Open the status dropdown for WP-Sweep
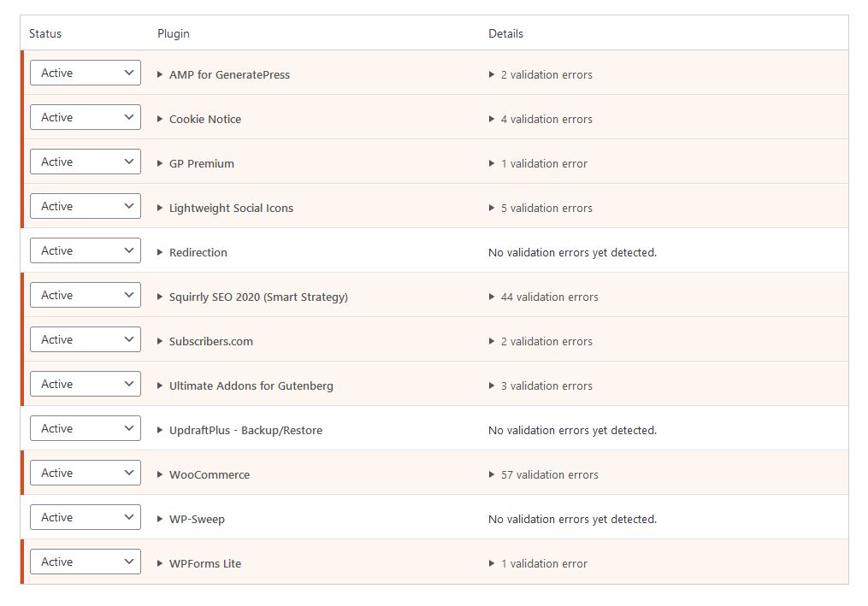Viewport: 868px width, 606px height. [86, 517]
